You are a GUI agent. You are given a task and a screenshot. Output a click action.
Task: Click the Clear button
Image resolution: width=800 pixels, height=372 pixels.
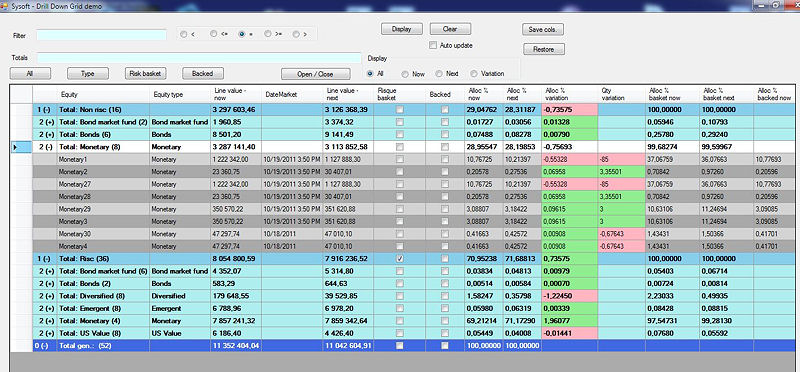[x=450, y=29]
